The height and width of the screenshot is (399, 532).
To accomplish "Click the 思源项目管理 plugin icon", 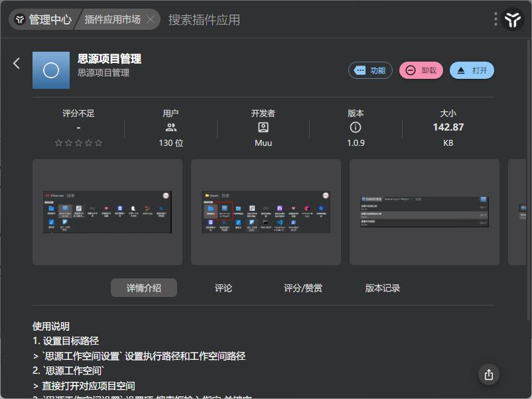I will click(51, 70).
